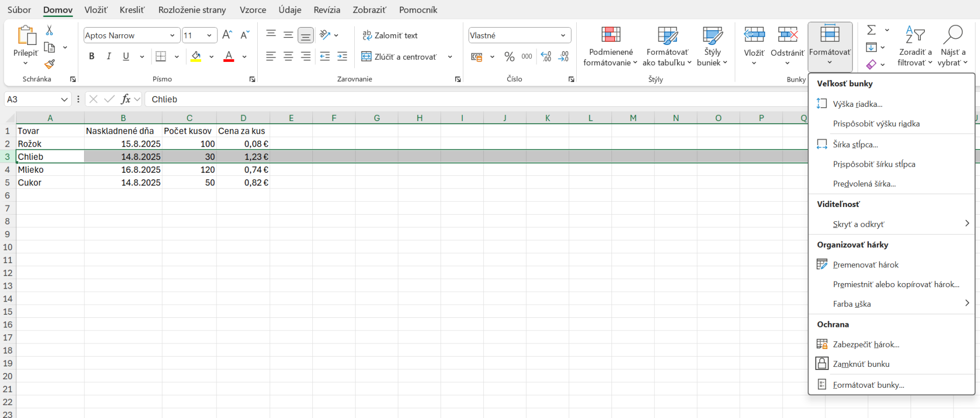Cut selection with scissors icon
980x418 pixels.
point(50,30)
